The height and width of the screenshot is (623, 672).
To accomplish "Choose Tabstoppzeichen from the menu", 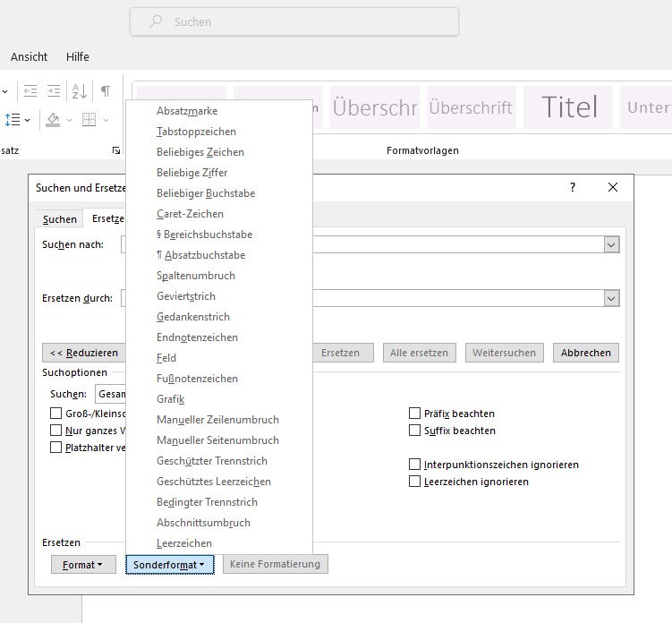I will click(x=219, y=132).
